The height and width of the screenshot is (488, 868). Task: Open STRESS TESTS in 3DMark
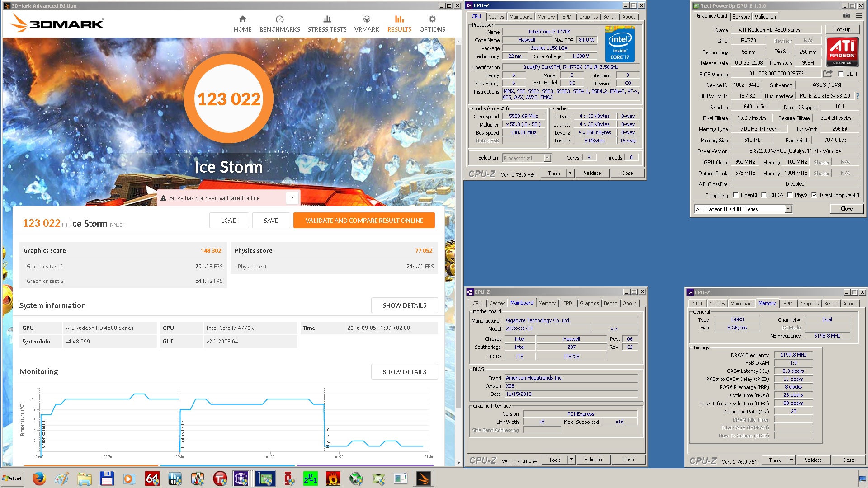coord(327,24)
